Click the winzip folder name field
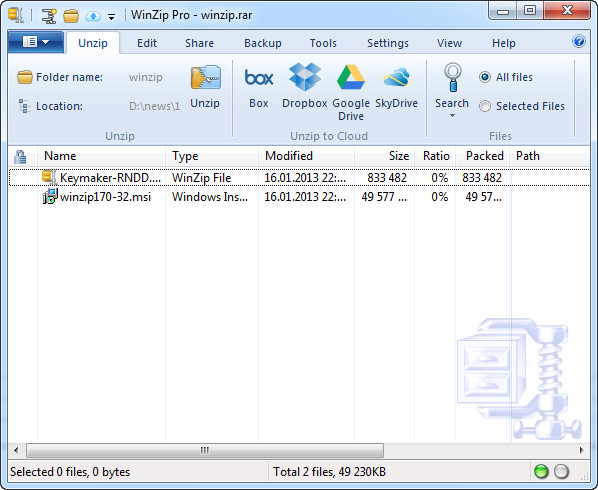The height and width of the screenshot is (490, 598). coord(146,77)
